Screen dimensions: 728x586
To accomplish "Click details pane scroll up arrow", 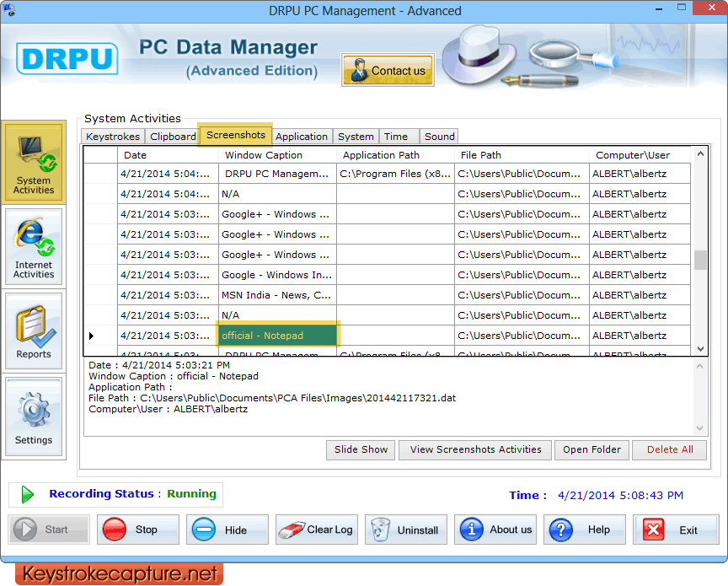I will (700, 367).
